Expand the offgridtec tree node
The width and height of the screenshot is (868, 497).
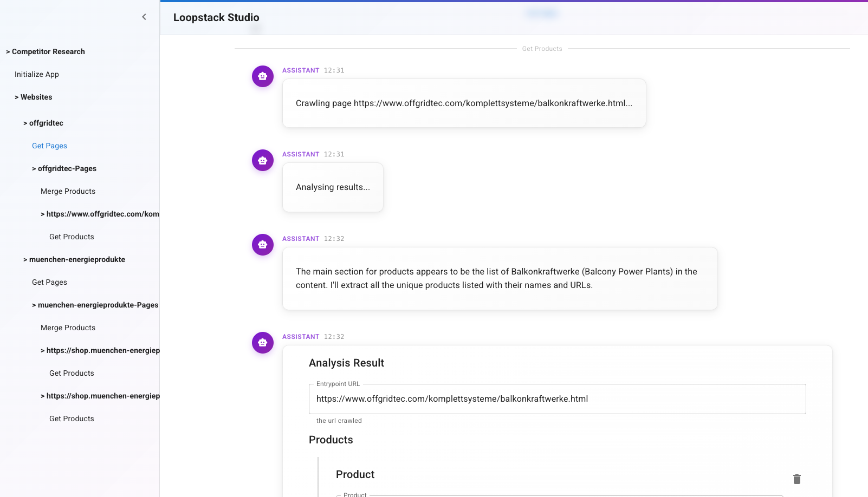(x=43, y=123)
